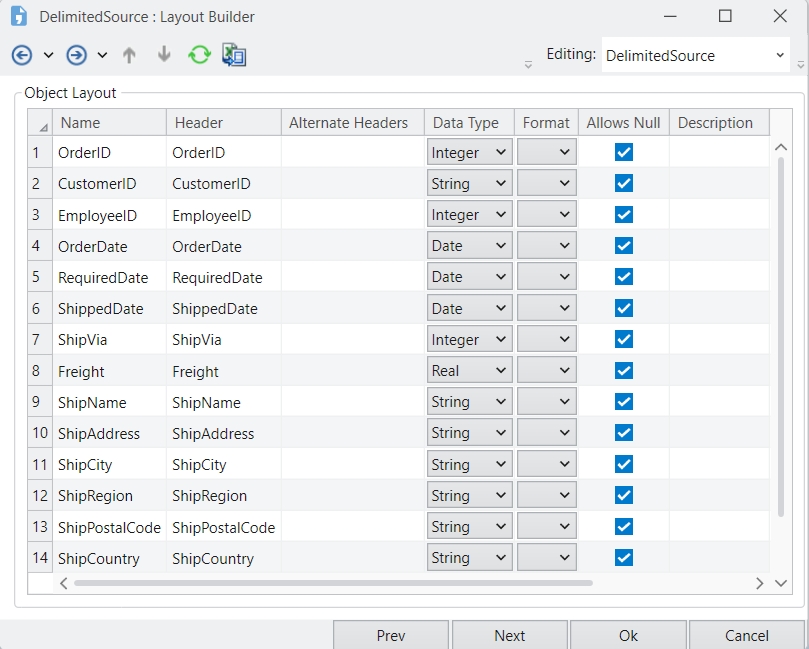Click the Data Type column header
Viewport: 809px width, 649px height.
[x=466, y=123]
